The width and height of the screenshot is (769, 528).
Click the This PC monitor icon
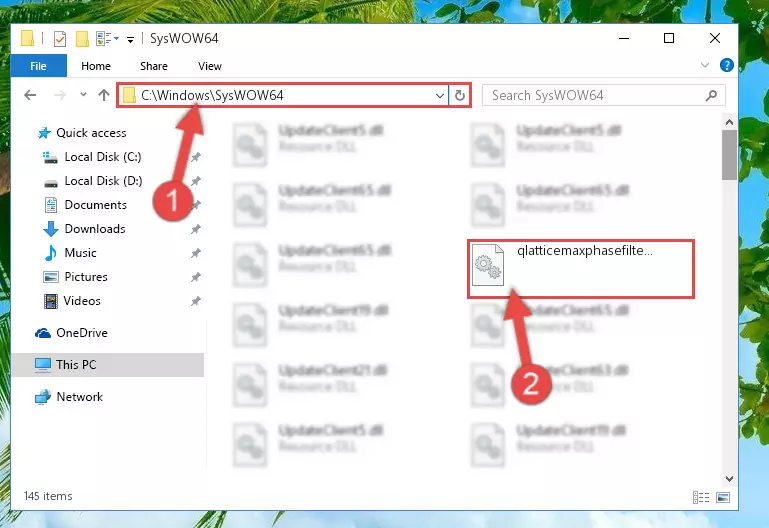[x=43, y=365]
